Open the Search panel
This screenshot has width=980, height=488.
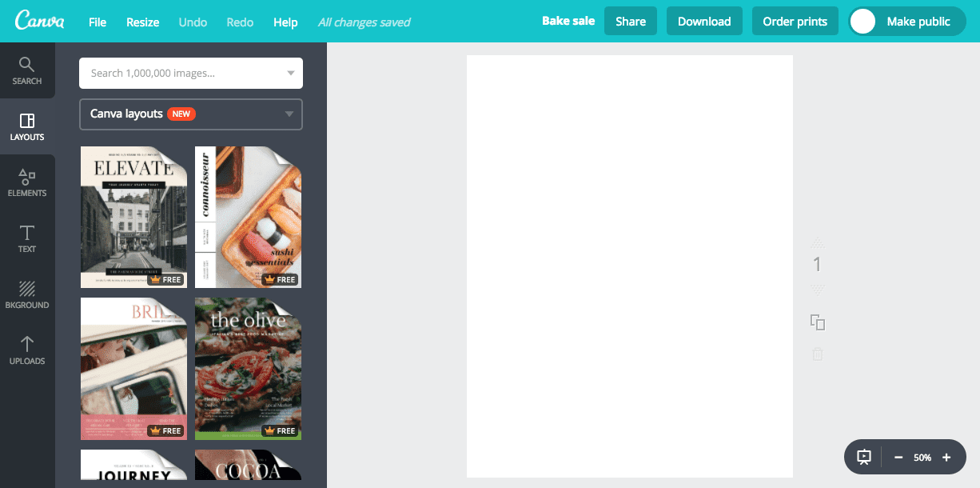pos(27,70)
